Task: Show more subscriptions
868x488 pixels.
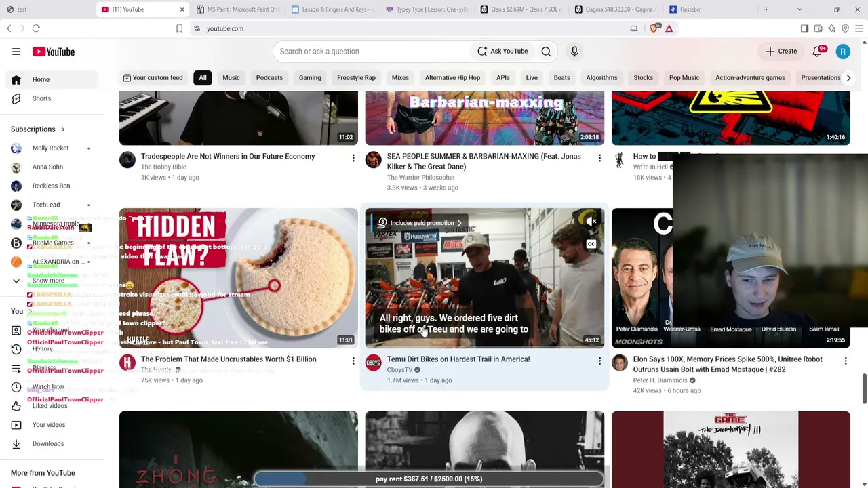Action: click(x=48, y=281)
